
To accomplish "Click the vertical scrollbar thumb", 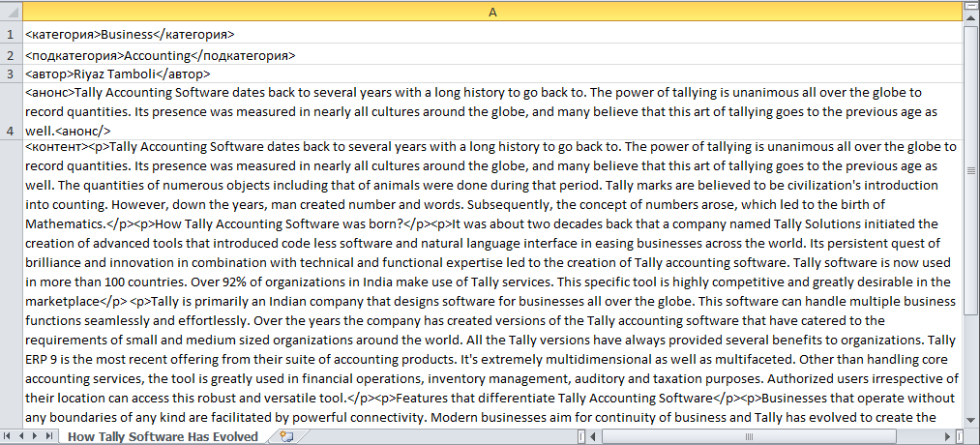I will [x=972, y=170].
